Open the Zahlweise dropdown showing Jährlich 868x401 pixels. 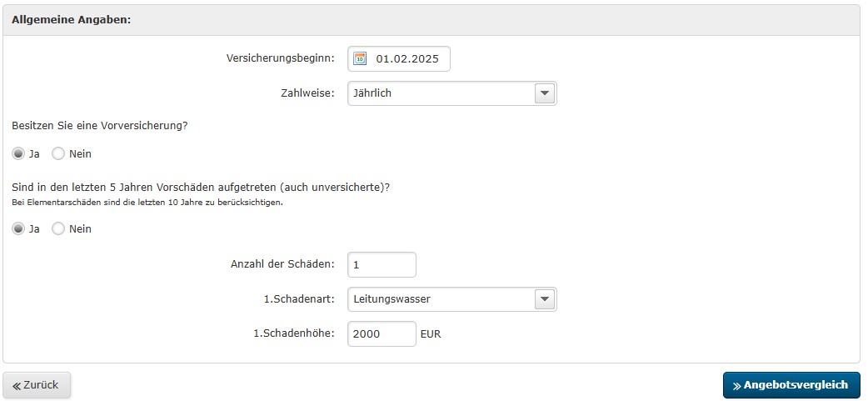[452, 93]
